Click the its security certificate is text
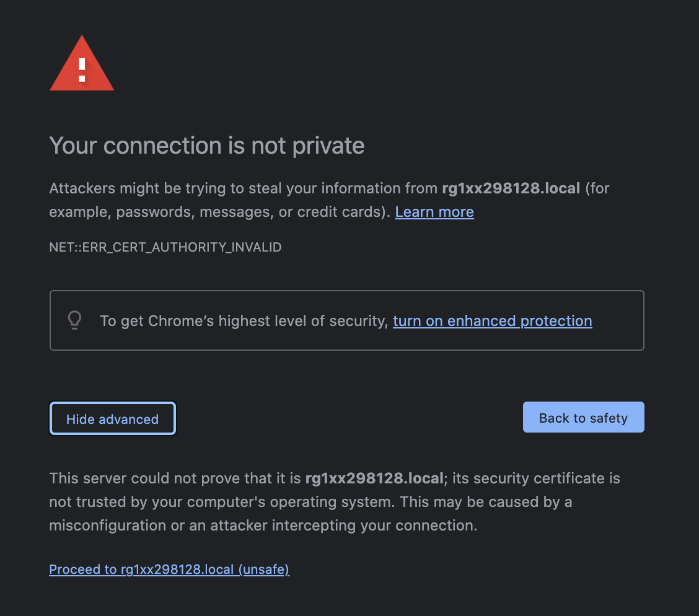This screenshot has width=699, height=616. click(536, 478)
